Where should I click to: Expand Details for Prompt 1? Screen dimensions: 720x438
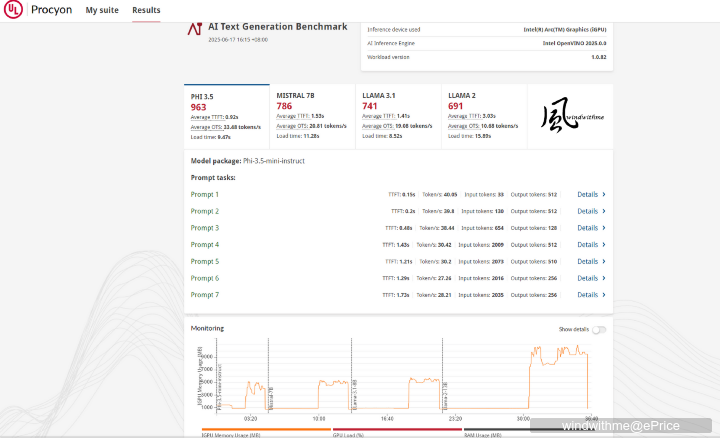click(x=590, y=195)
